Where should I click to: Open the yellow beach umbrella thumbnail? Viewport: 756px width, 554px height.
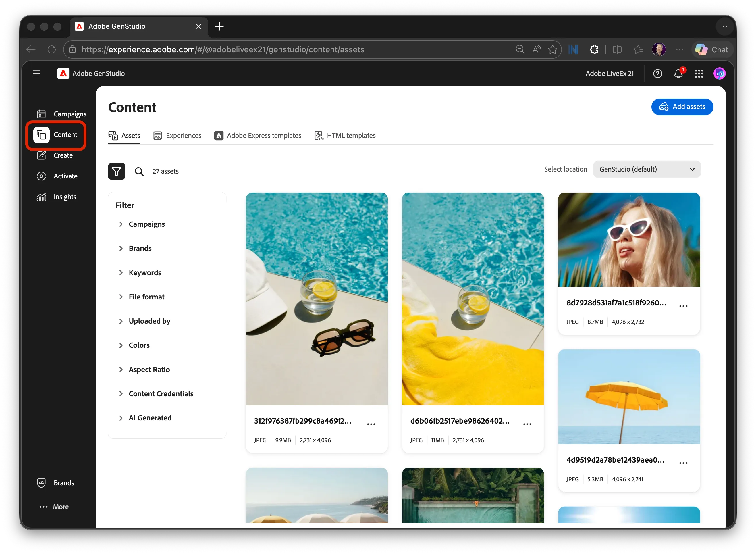[628, 397]
